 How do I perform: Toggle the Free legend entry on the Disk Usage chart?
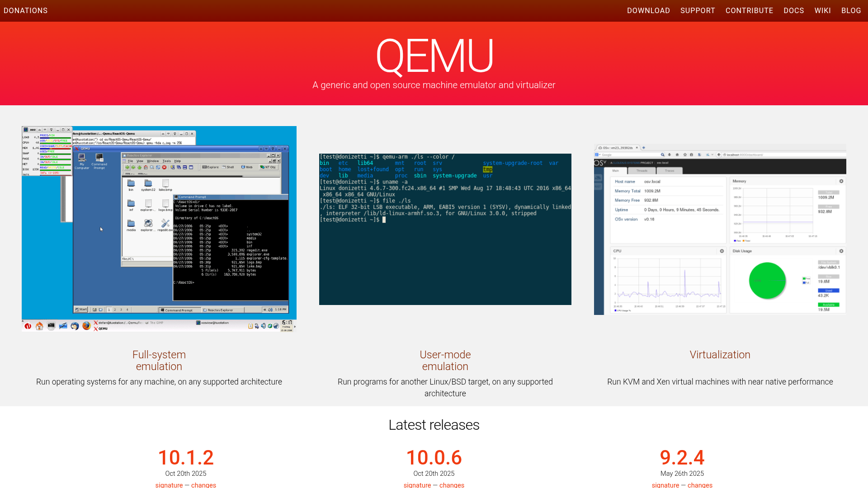(808, 278)
